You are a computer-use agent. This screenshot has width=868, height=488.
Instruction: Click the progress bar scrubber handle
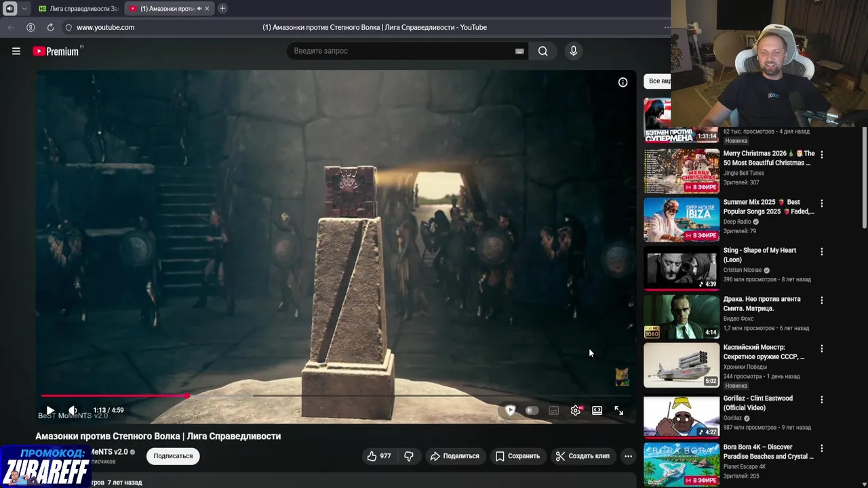[186, 396]
